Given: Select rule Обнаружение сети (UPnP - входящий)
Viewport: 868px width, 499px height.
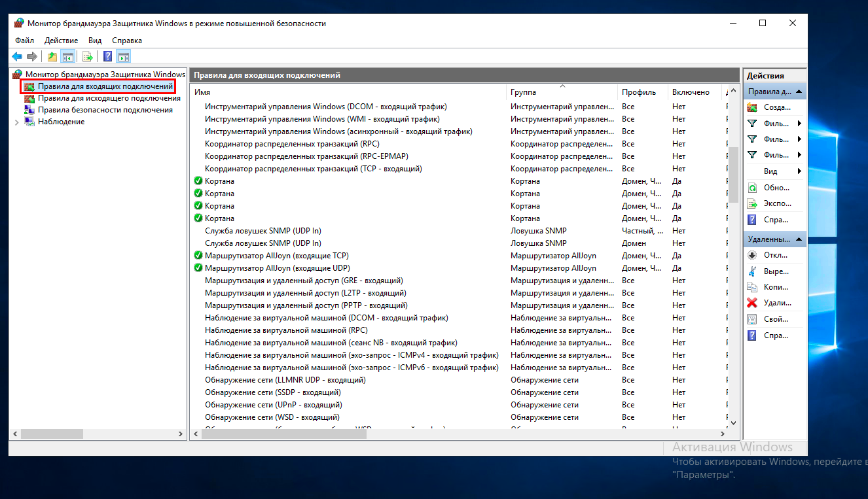Looking at the screenshot, I should pos(273,405).
